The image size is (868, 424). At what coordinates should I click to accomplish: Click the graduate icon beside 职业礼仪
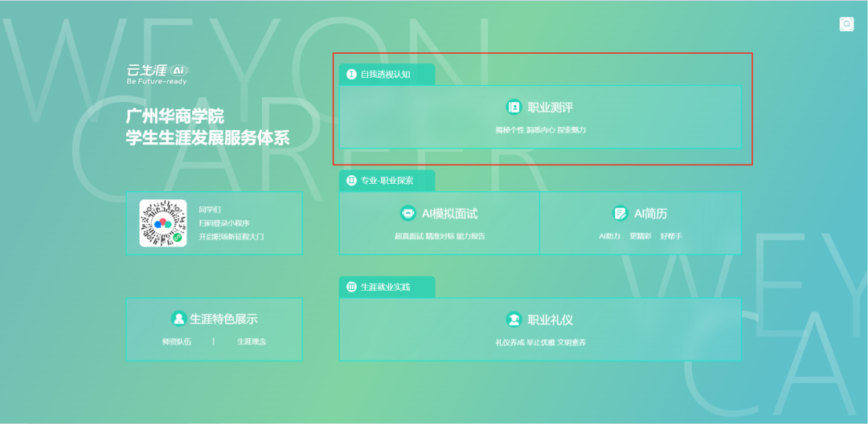[x=514, y=320]
